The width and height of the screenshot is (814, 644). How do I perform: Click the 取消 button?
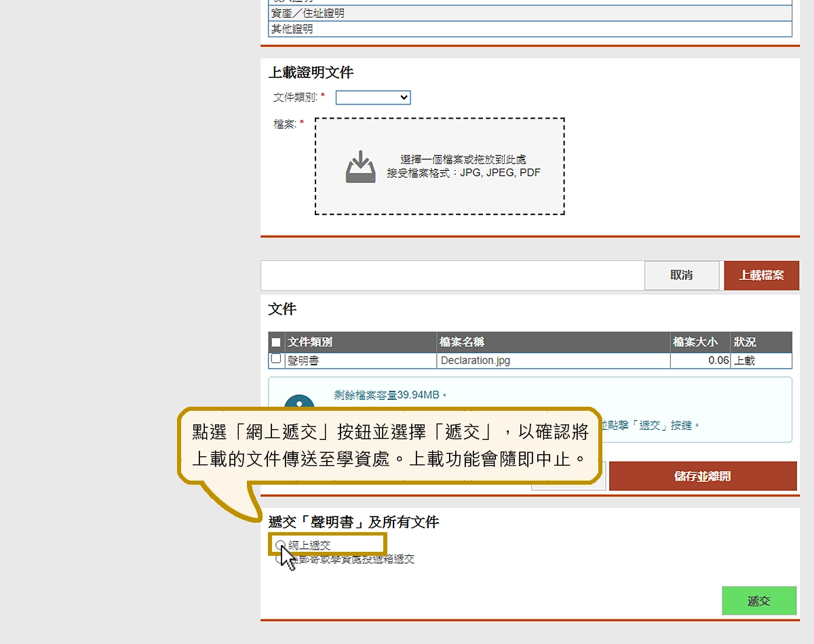tap(681, 275)
